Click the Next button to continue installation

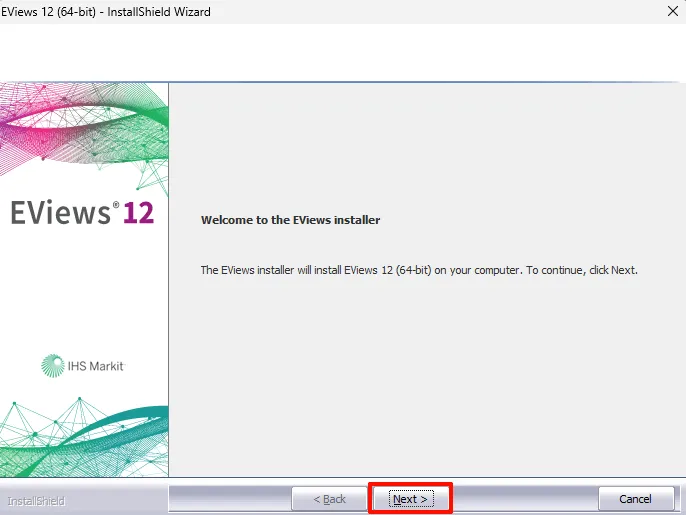click(410, 499)
